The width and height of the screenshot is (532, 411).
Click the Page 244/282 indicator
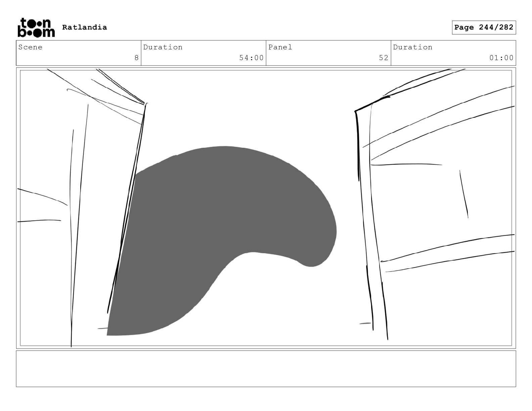click(x=484, y=28)
